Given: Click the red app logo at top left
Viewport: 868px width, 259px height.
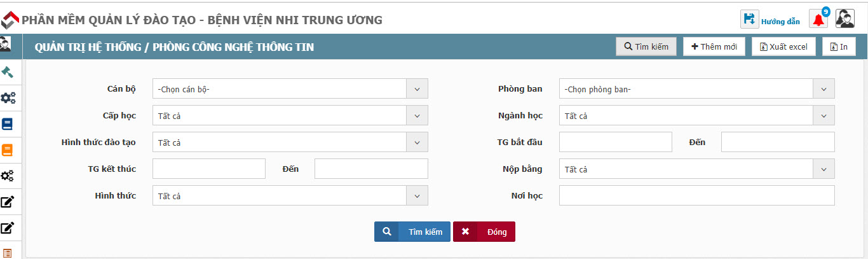Looking at the screenshot, I should pyautogui.click(x=9, y=20).
